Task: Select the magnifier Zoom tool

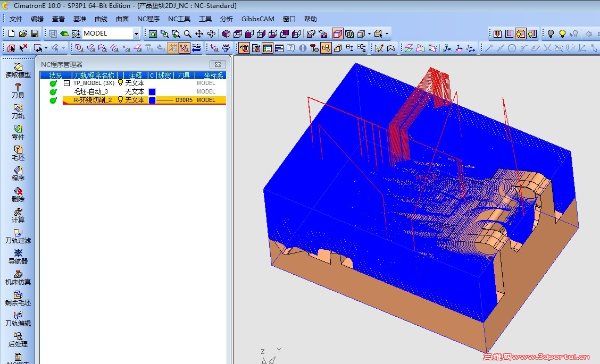Action: [187, 33]
